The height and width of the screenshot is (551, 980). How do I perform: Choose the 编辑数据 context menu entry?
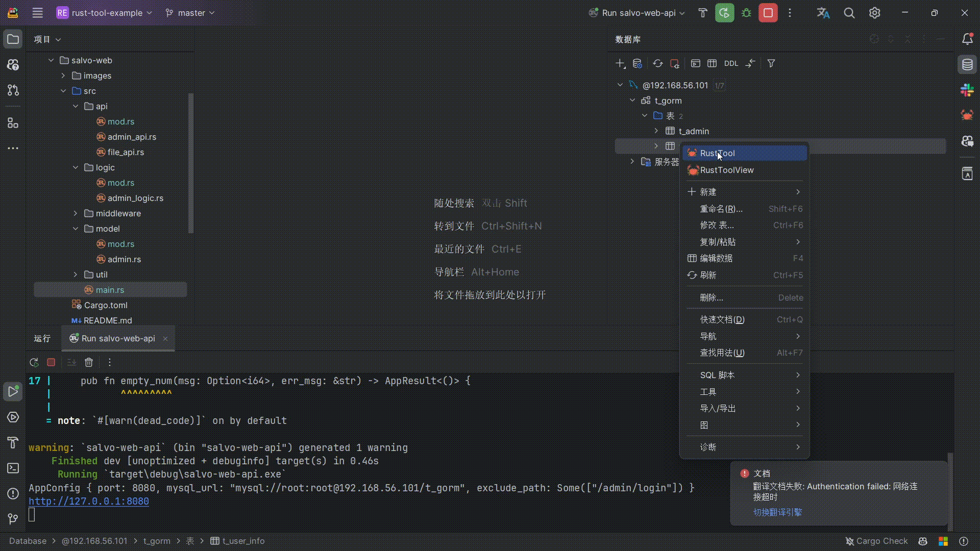click(716, 258)
